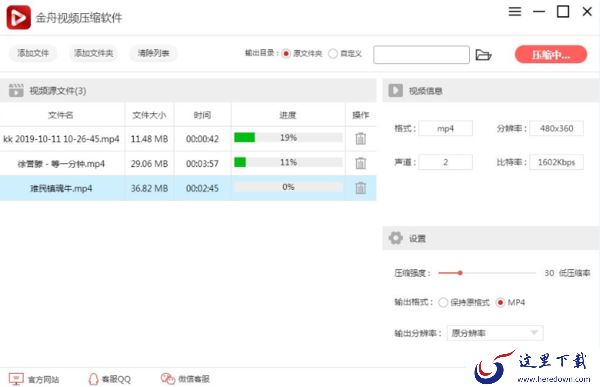600x387 pixels.
Task: Click the 00:00:42 duration cell
Action: click(202, 139)
